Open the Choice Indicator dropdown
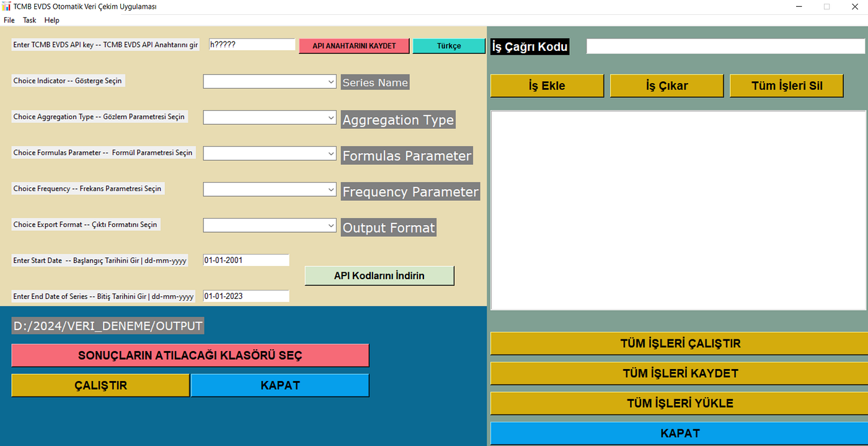The width and height of the screenshot is (868, 446). [x=270, y=81]
